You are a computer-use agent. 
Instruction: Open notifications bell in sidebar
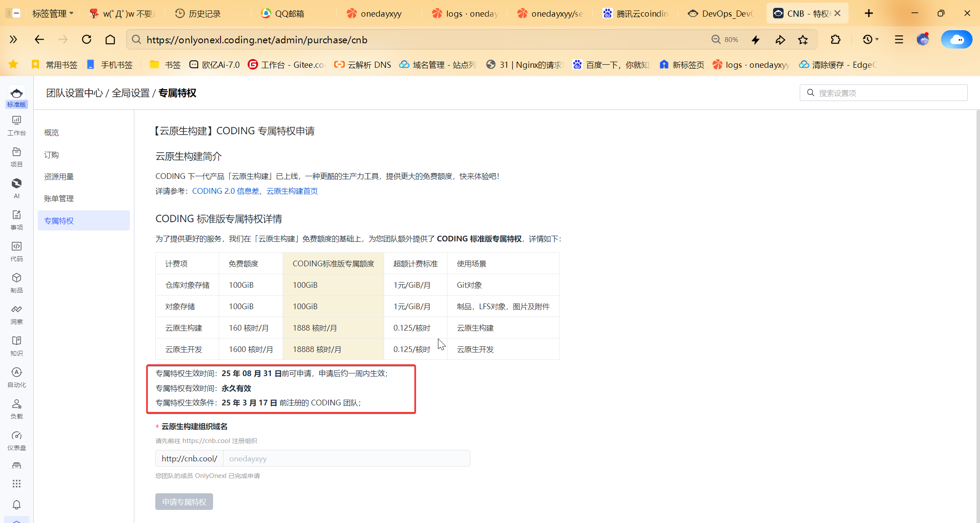click(17, 505)
